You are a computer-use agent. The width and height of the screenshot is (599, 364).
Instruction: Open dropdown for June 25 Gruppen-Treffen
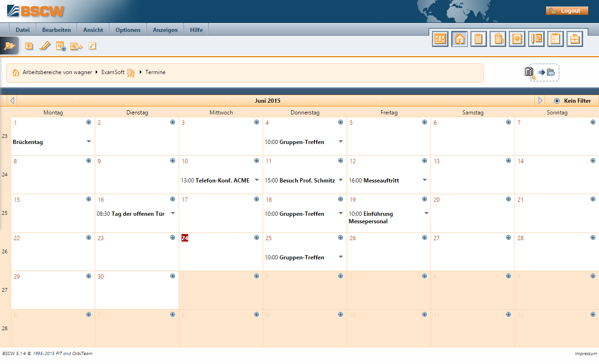[341, 257]
